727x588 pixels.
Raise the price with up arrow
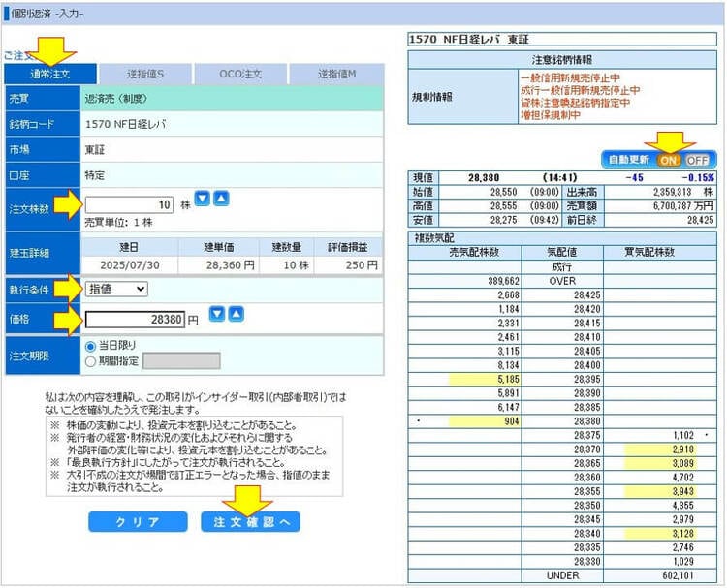pos(236,314)
